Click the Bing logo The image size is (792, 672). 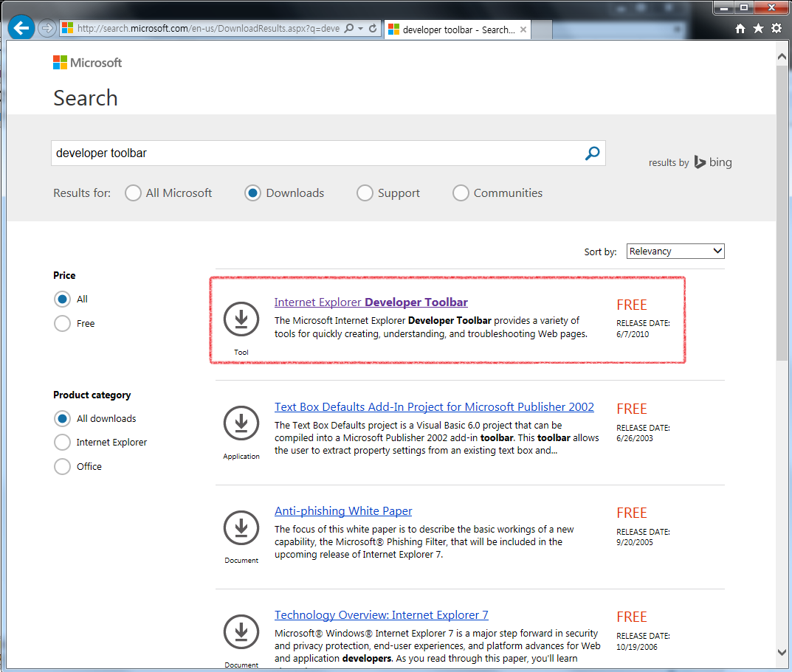pyautogui.click(x=713, y=162)
